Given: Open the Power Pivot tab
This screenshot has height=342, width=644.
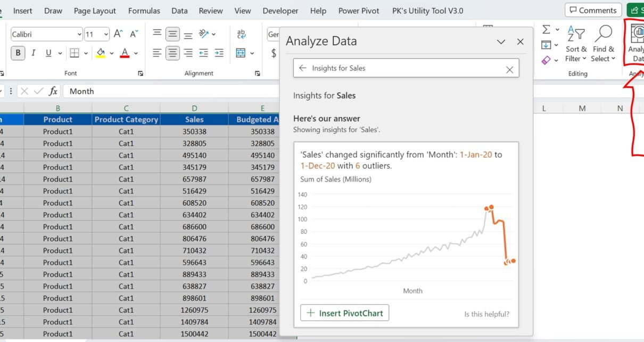Looking at the screenshot, I should [x=358, y=11].
